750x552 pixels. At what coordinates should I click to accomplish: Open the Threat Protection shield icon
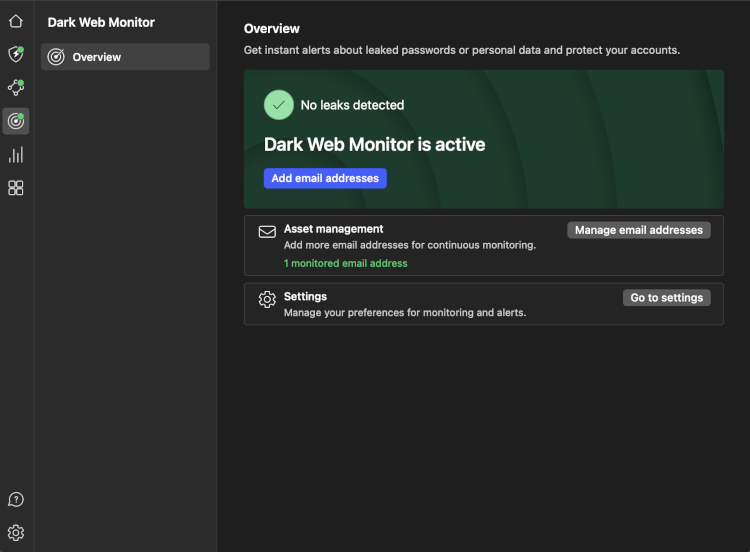[x=16, y=54]
